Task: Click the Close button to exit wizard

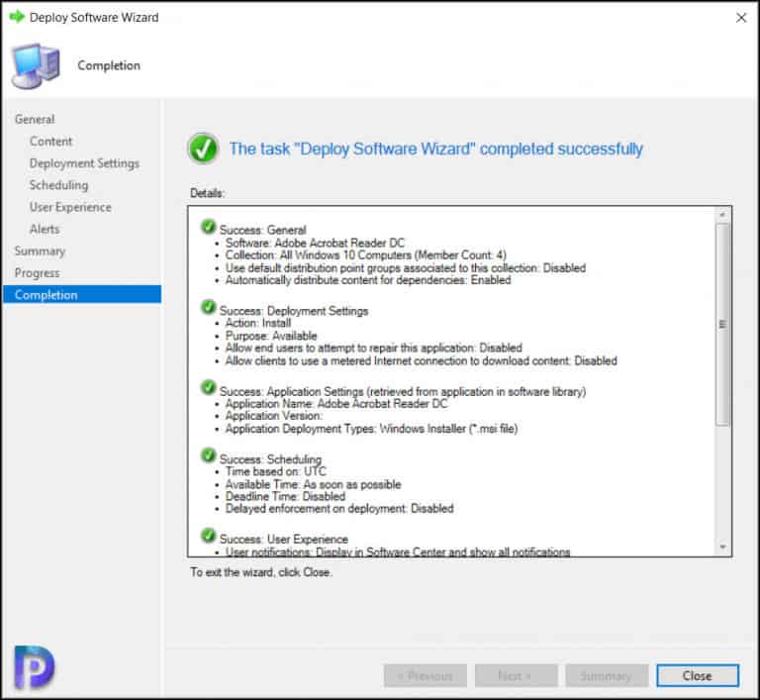Action: [698, 676]
